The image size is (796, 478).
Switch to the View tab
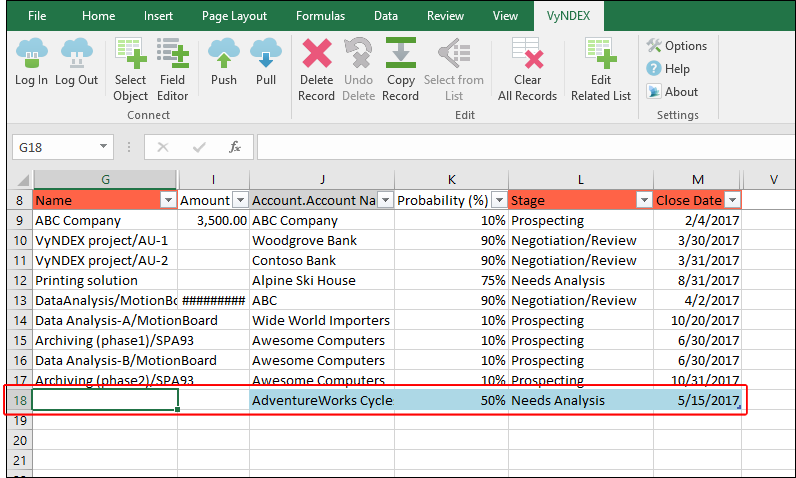[505, 16]
